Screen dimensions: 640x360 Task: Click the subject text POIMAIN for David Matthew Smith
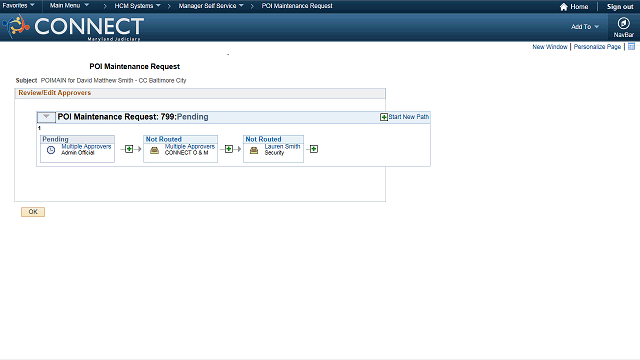(x=113, y=80)
